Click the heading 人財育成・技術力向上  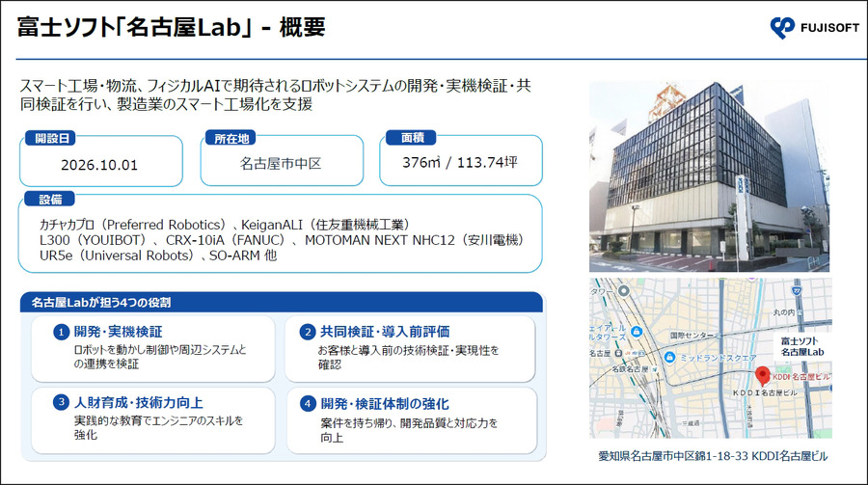tap(138, 402)
